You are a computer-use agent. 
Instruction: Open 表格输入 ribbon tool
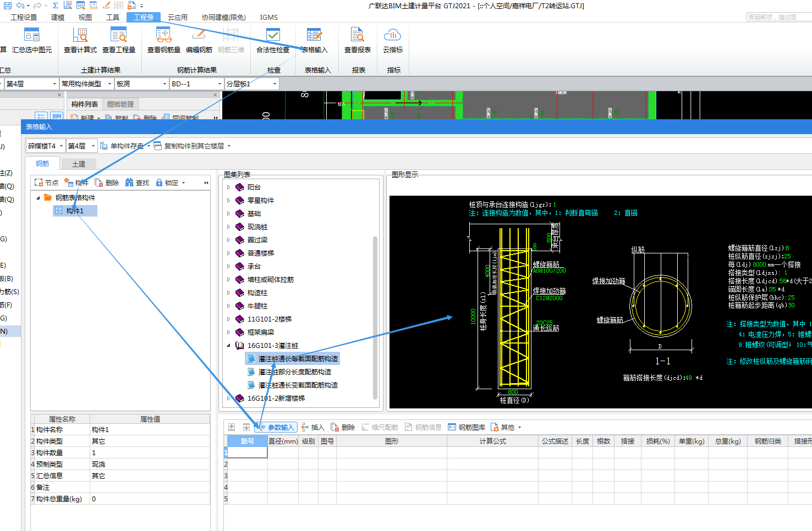[x=314, y=41]
